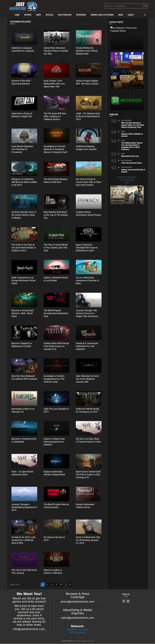
Task: Open the Sinking City thumbnail image
Action: tap(56, 202)
